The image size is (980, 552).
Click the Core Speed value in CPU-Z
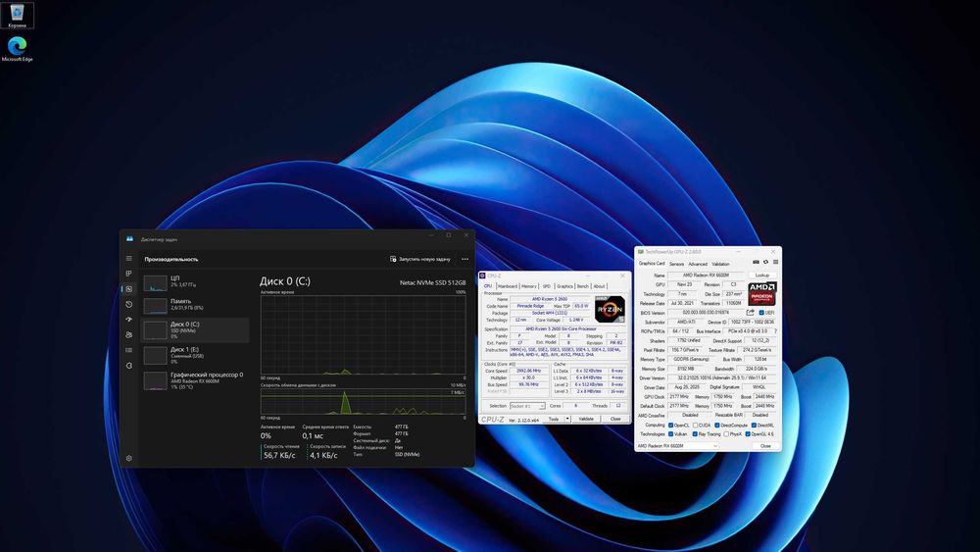coord(529,371)
